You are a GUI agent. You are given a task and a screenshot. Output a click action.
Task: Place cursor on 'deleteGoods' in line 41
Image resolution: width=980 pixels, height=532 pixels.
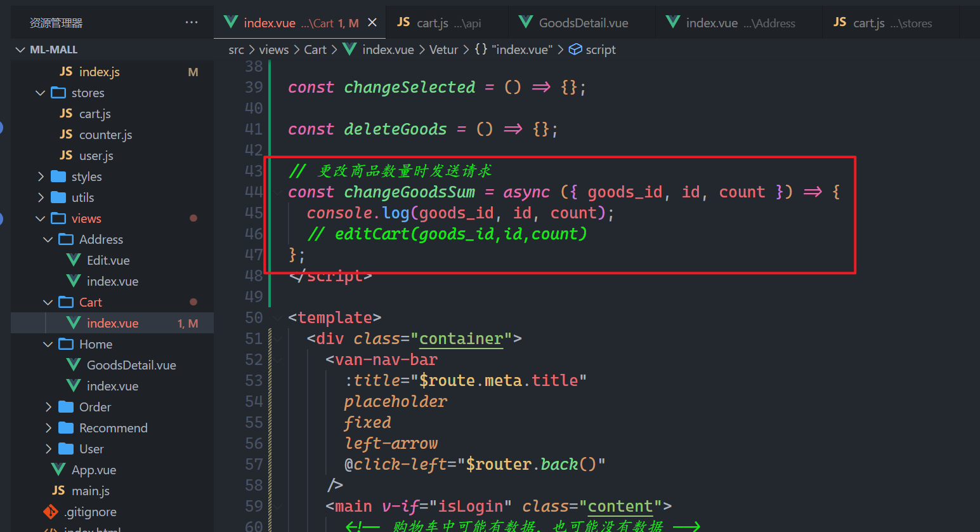[395, 129]
